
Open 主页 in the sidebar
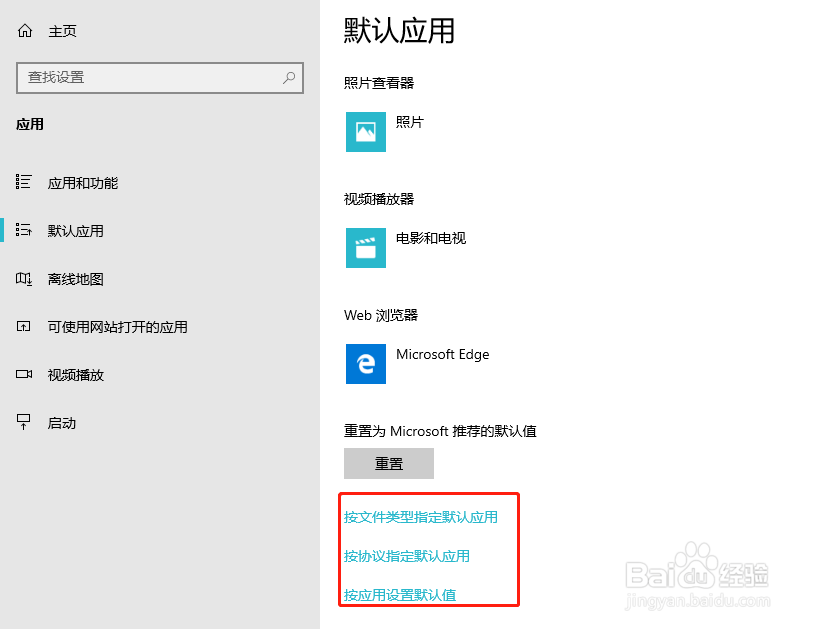coord(62,31)
